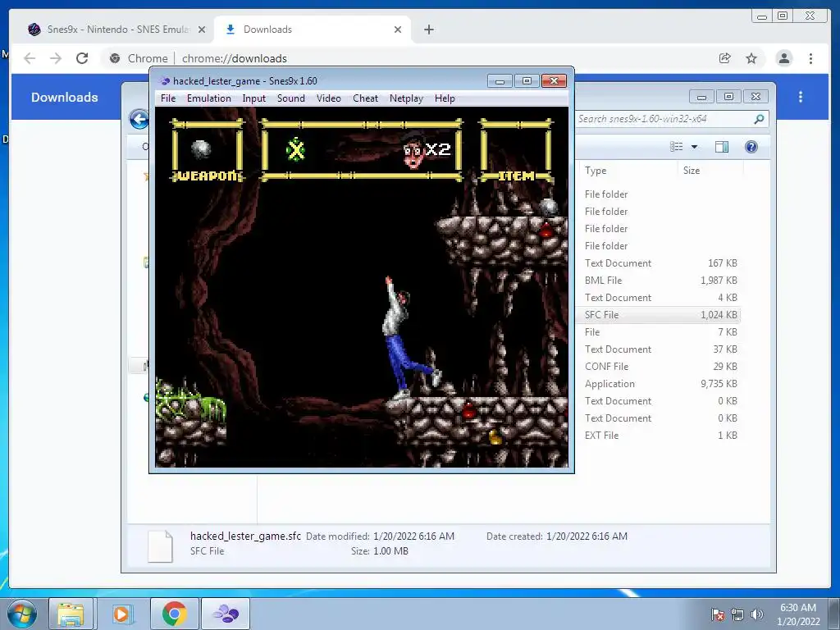Share this page from Chrome toolbar
Screen dimensions: 840x630
pyautogui.click(x=725, y=58)
